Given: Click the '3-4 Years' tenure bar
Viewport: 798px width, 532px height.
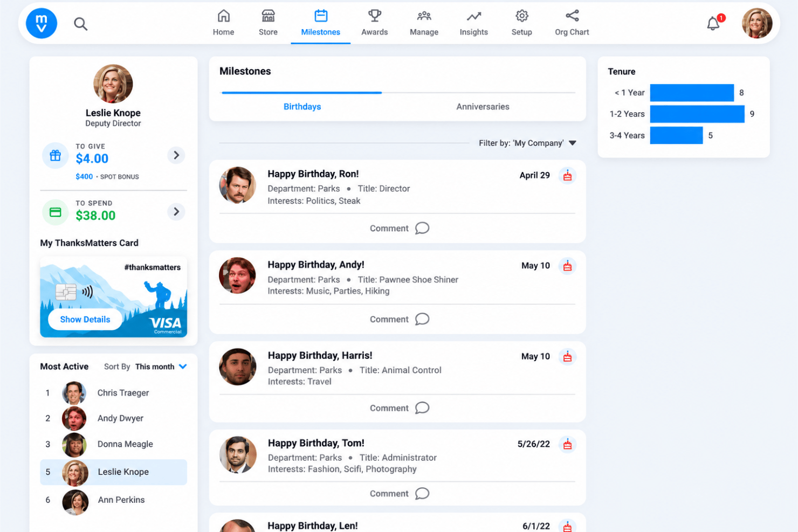Looking at the screenshot, I should coord(676,135).
